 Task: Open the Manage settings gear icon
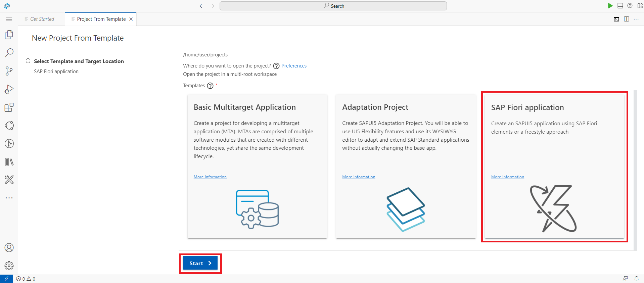click(9, 266)
